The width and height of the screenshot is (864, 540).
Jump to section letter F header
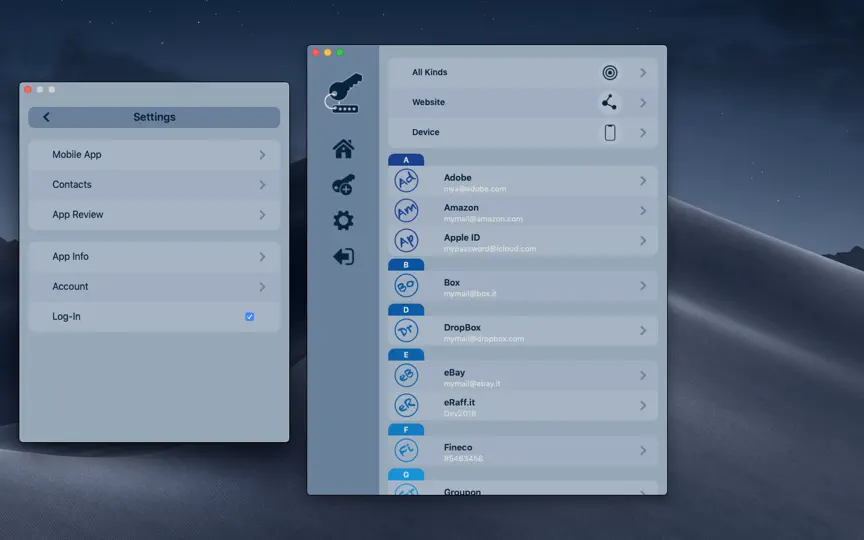[x=406, y=429]
